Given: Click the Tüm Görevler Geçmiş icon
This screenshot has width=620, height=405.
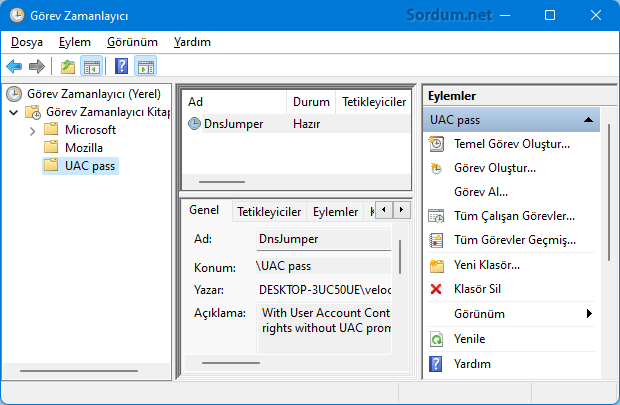Looking at the screenshot, I should point(436,240).
